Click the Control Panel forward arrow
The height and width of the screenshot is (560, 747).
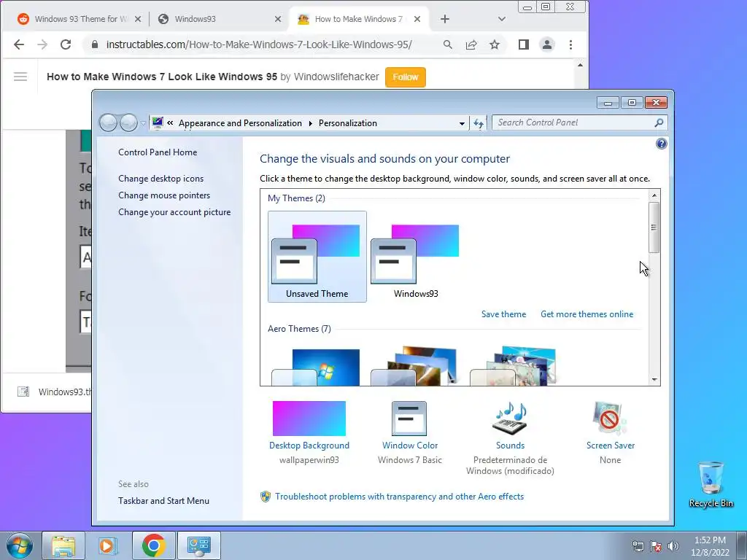click(128, 122)
